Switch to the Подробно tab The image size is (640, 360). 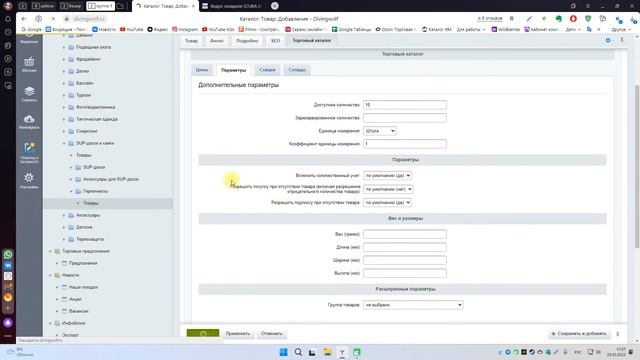(x=247, y=41)
